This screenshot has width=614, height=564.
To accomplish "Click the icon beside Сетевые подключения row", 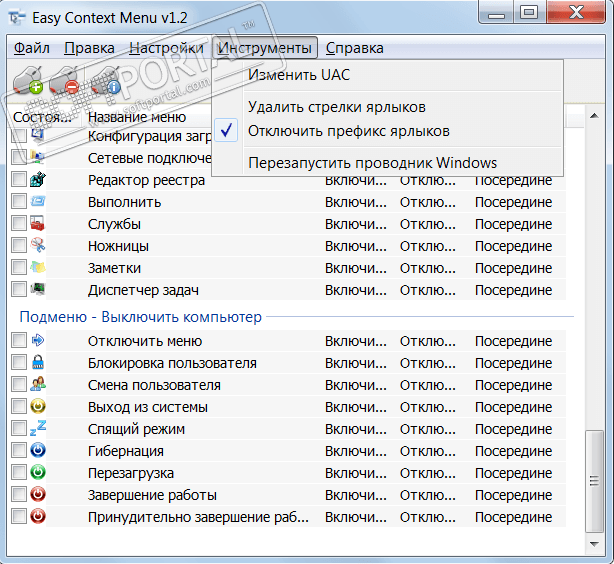I will pos(38,157).
